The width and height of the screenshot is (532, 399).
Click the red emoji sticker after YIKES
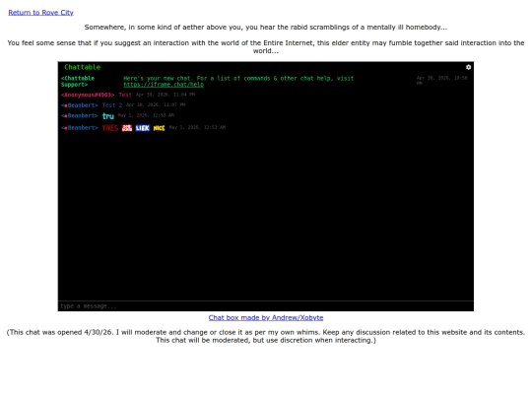pos(127,128)
